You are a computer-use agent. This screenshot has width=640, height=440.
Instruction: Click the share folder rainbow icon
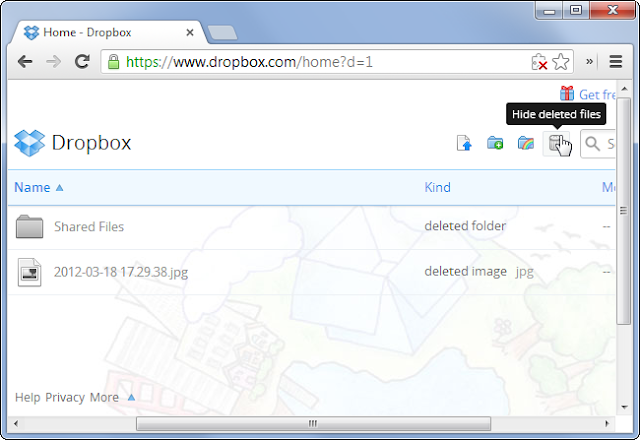tap(526, 143)
